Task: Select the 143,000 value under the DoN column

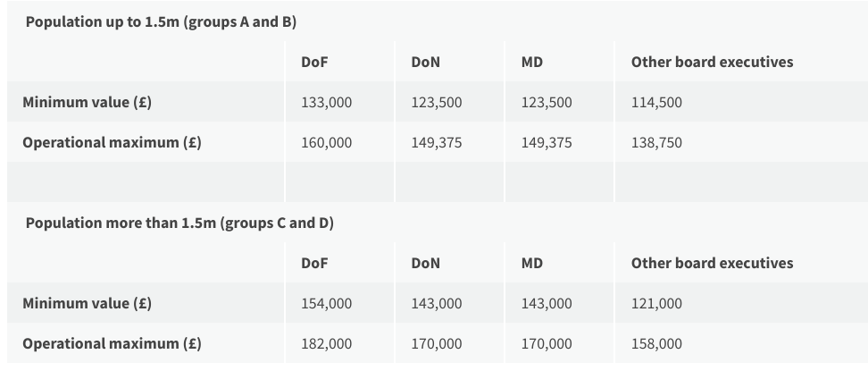Action: pyautogui.click(x=437, y=304)
